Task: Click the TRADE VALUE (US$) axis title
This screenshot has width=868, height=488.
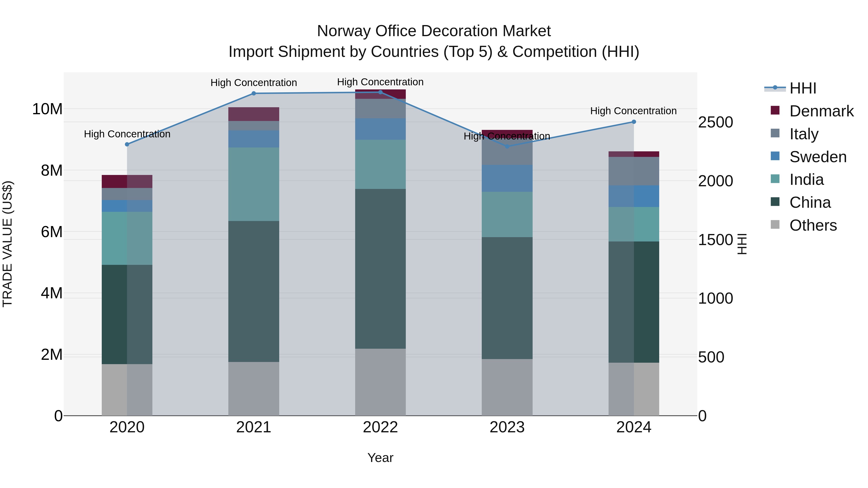Action: click(x=7, y=244)
